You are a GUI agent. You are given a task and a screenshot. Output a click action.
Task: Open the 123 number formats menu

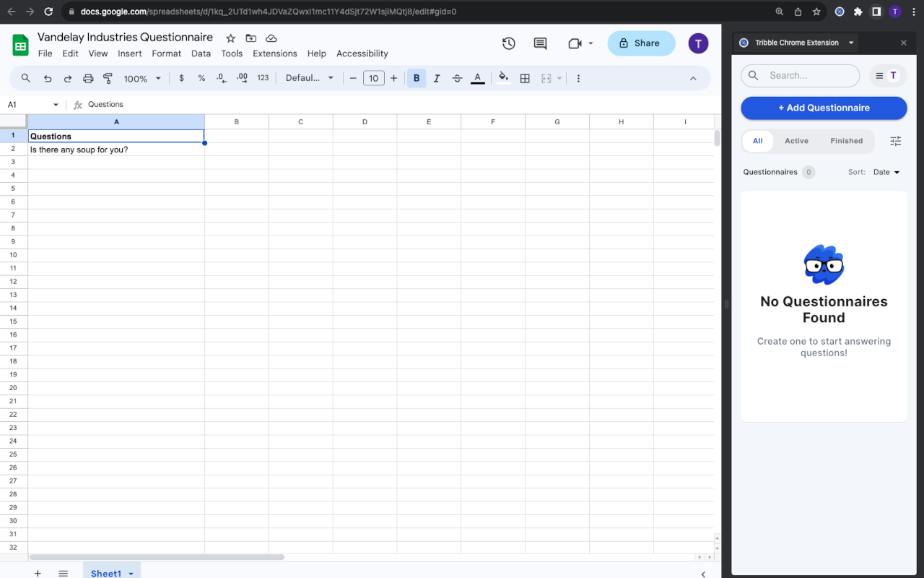click(263, 78)
